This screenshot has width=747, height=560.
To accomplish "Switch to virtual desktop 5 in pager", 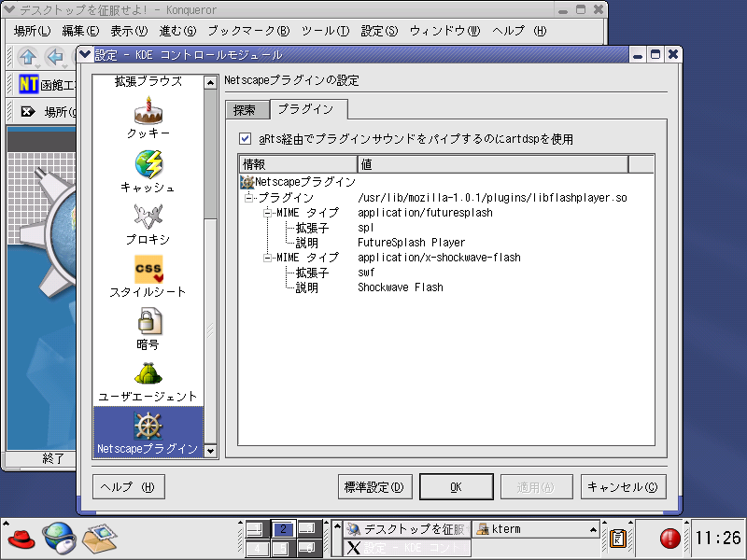I will coord(283,548).
